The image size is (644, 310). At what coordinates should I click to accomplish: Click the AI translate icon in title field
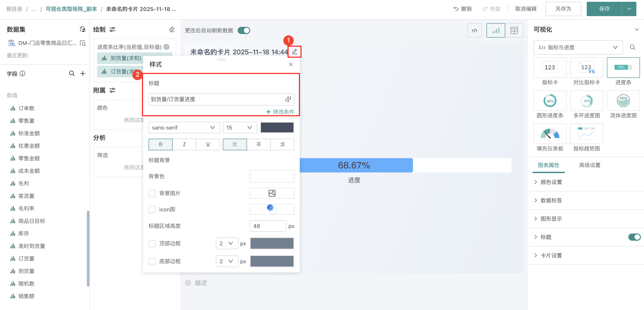pos(288,99)
